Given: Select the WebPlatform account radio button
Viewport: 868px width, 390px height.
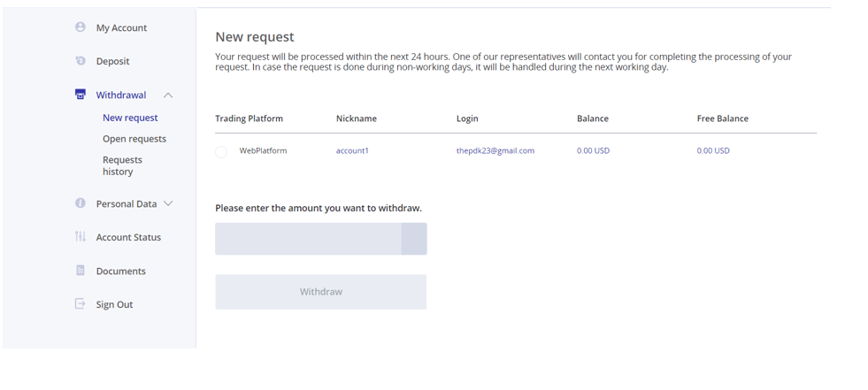Looking at the screenshot, I should tap(221, 152).
